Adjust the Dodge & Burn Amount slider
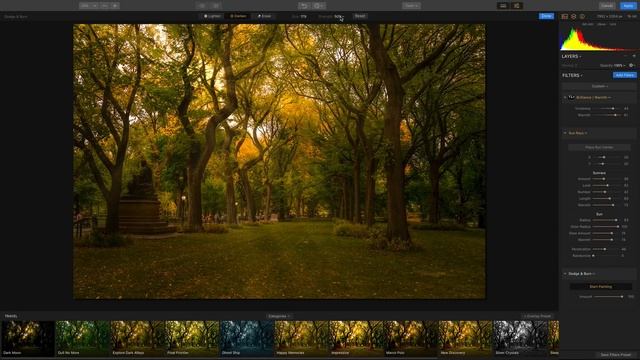 click(x=608, y=297)
